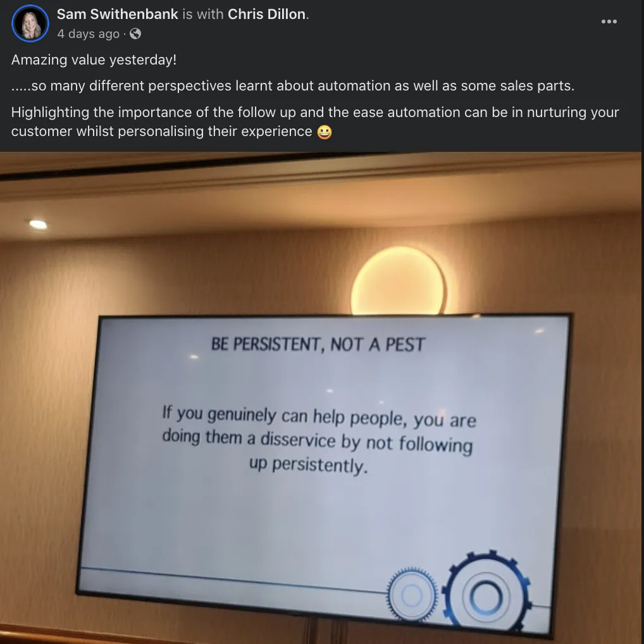Open the Sam Swithenbank name link
Viewport: 644px width, 644px height.
118,15
